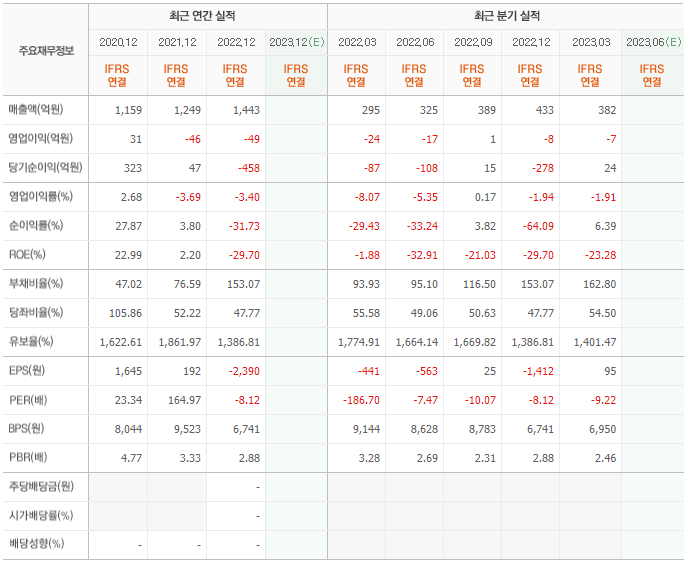The image size is (690, 563).
Task: Click the PBR value '2.46'
Action: click(x=606, y=458)
